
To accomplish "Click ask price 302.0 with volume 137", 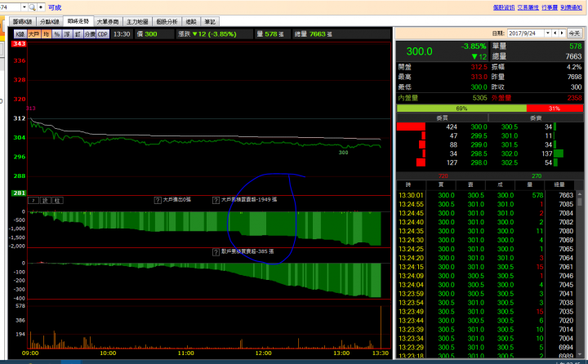I will pyautogui.click(x=510, y=153).
